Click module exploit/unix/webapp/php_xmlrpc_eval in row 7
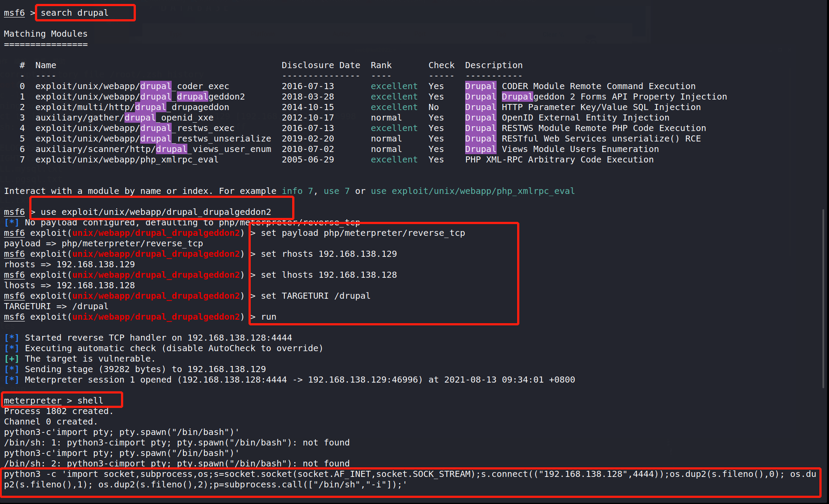Viewport: 829px width, 504px height. 127,159
